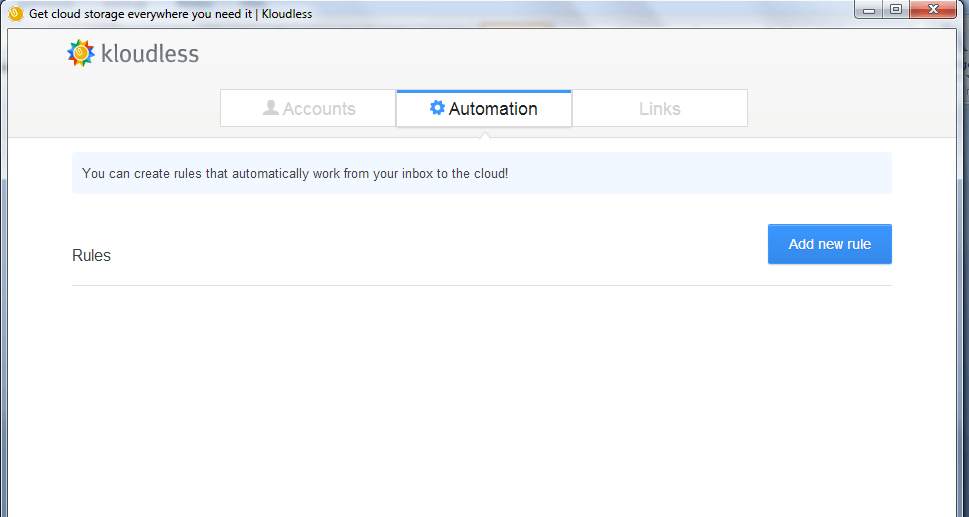
Task: Click the kloudless wordmark text
Action: (x=150, y=54)
